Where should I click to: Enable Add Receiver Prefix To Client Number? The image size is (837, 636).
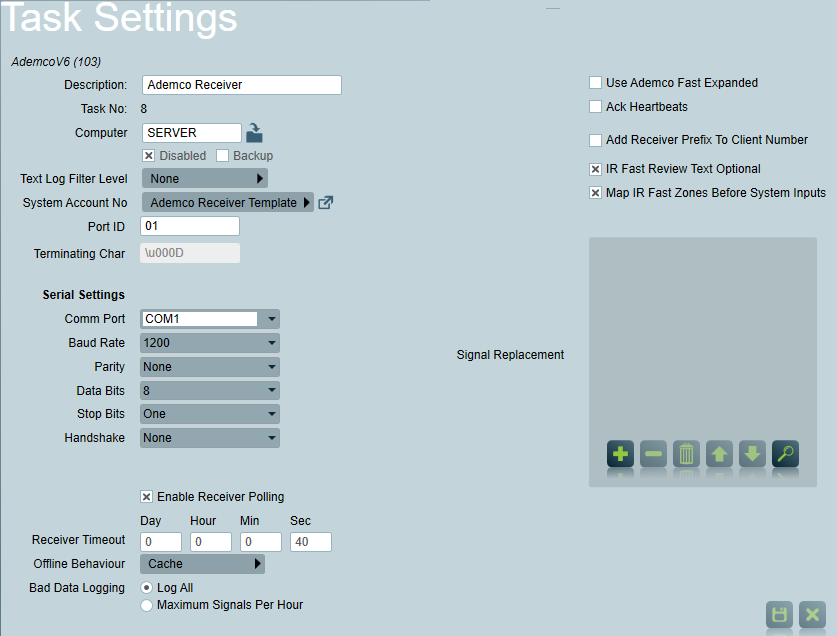click(x=595, y=140)
